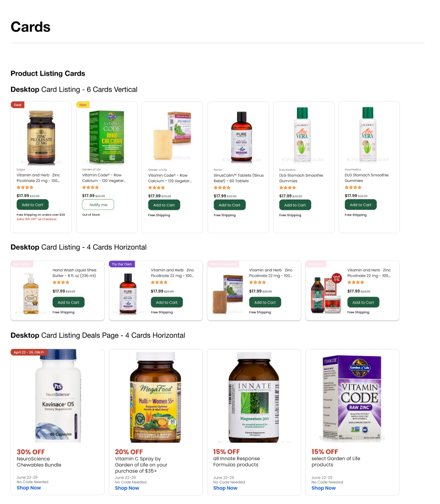Open Shop Now link for Innate Response Formulas

pyautogui.click(x=225, y=488)
